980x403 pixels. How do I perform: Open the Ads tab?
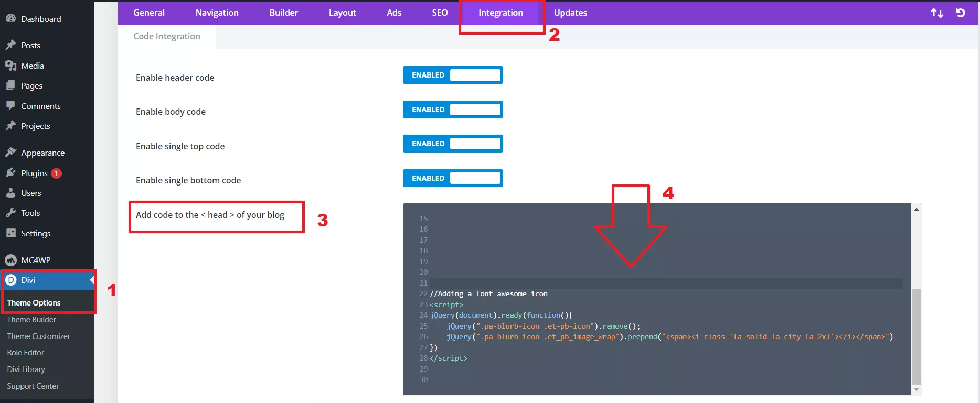pos(394,13)
